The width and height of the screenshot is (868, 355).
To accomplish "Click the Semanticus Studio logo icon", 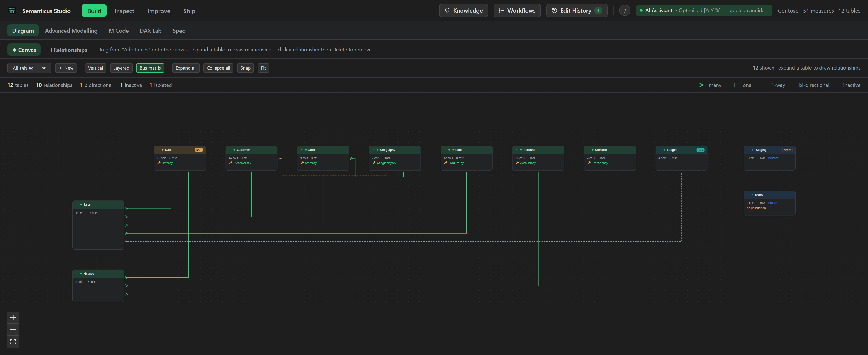I will pos(12,11).
